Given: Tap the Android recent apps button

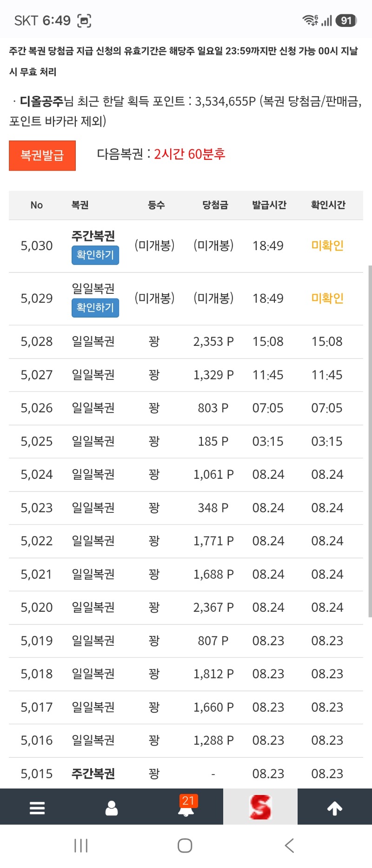Looking at the screenshot, I should point(81,846).
